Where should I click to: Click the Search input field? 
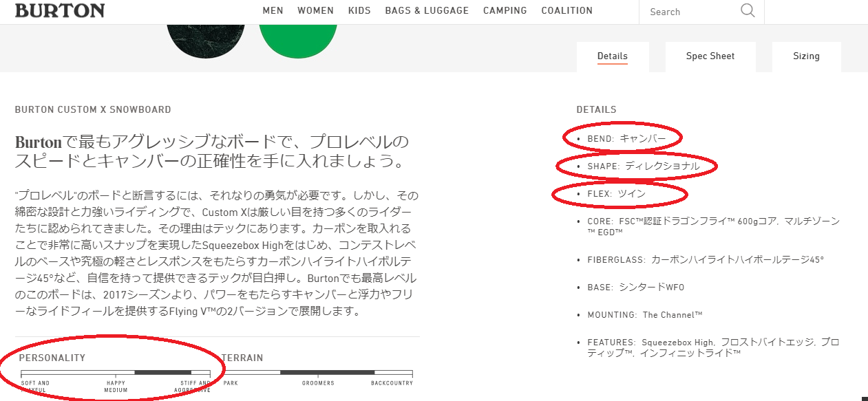688,12
